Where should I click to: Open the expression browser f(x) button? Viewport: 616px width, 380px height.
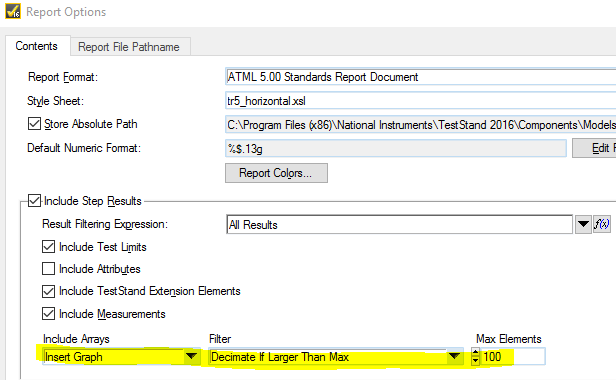coord(601,224)
